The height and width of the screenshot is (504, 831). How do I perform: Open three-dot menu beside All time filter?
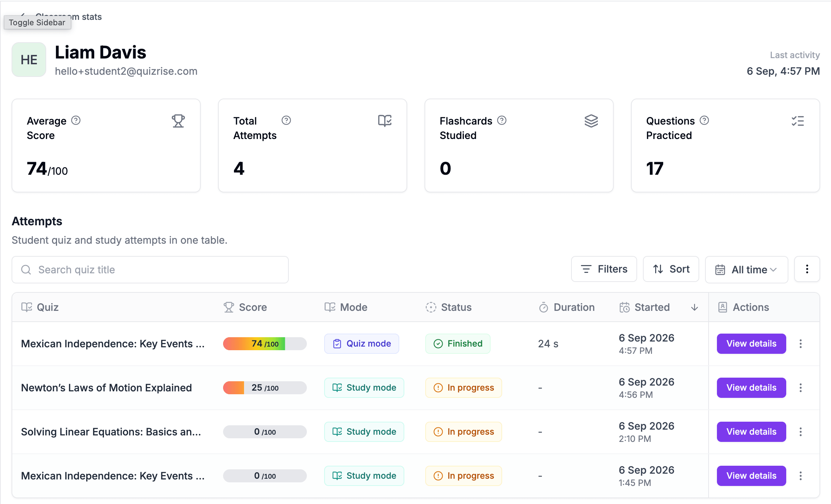807,269
